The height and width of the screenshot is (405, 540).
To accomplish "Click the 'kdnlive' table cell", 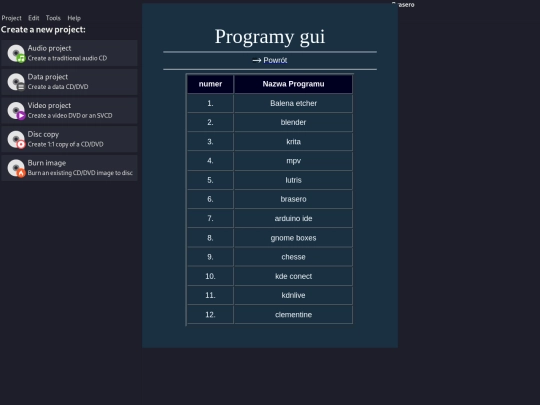I will [293, 295].
